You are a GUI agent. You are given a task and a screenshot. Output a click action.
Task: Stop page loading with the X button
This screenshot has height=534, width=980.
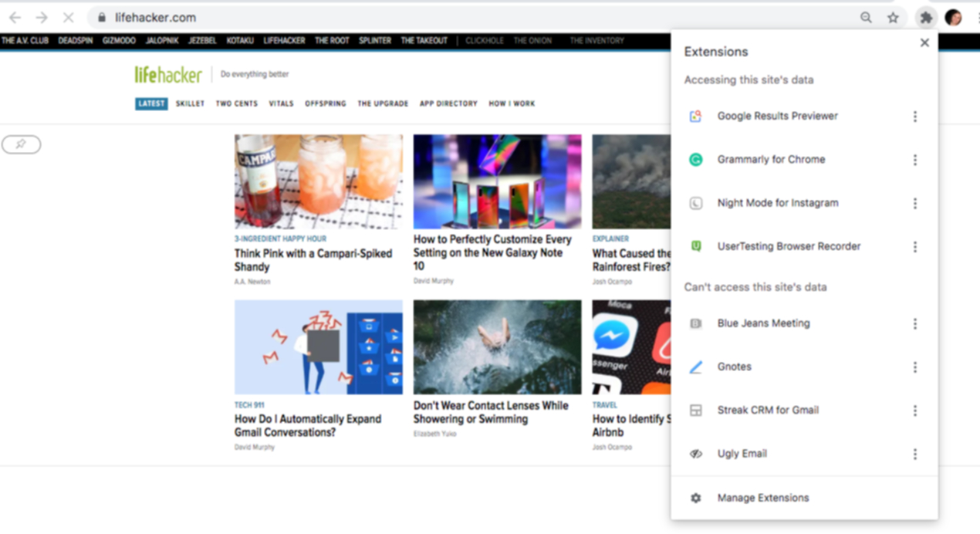(68, 18)
